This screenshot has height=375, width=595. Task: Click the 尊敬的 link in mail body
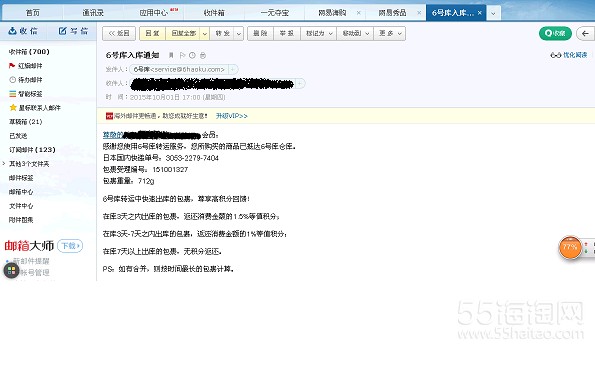click(113, 135)
